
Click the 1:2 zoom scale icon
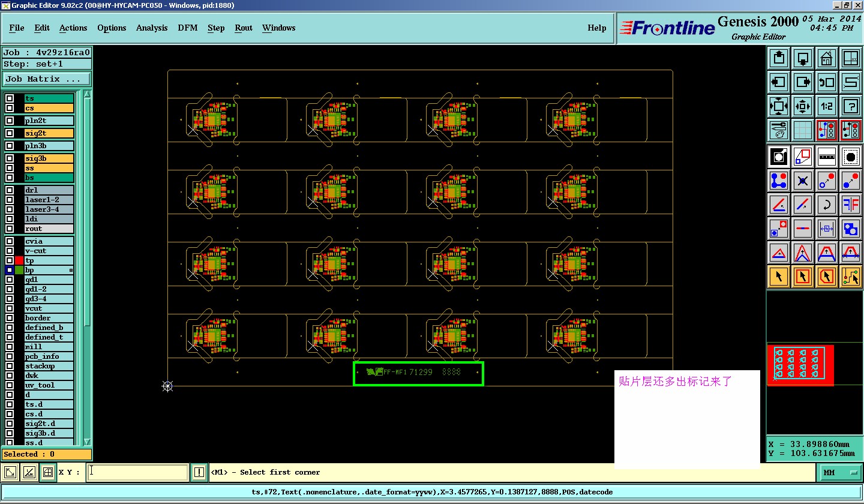826,106
